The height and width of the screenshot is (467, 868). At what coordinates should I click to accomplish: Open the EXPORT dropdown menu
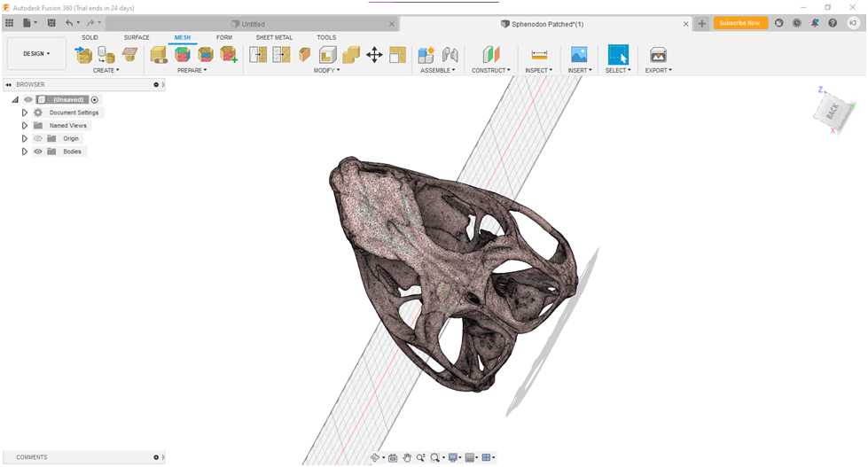658,70
